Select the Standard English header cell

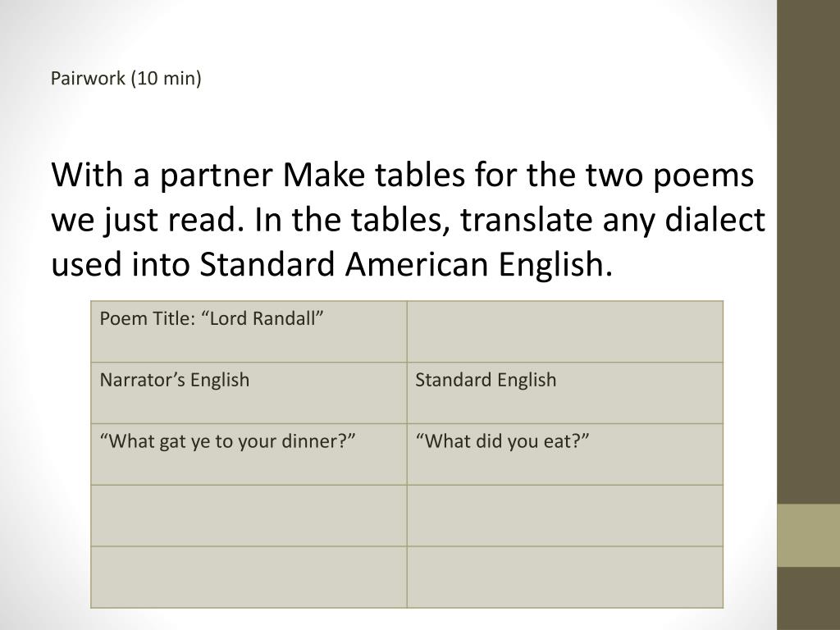coord(565,393)
